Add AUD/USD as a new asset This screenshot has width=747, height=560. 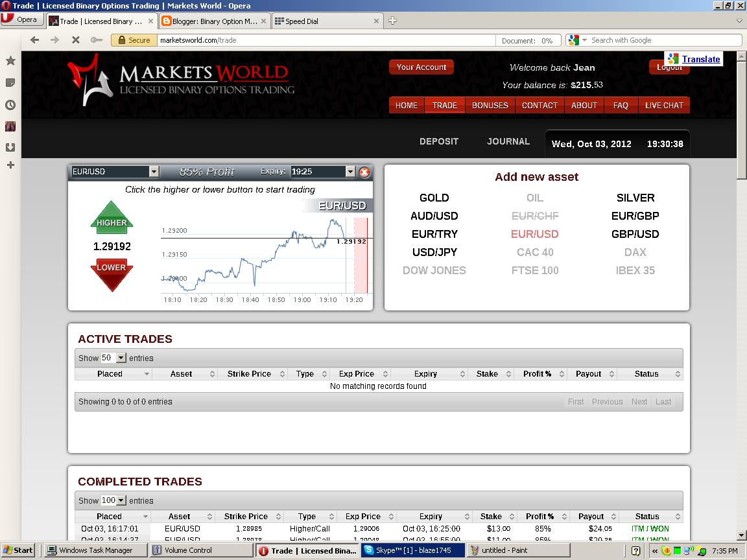(434, 216)
